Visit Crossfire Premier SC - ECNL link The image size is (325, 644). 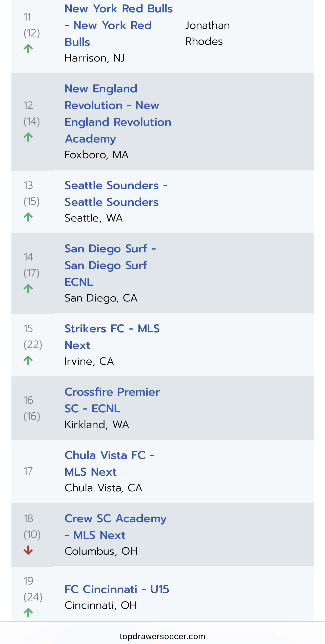click(x=112, y=400)
